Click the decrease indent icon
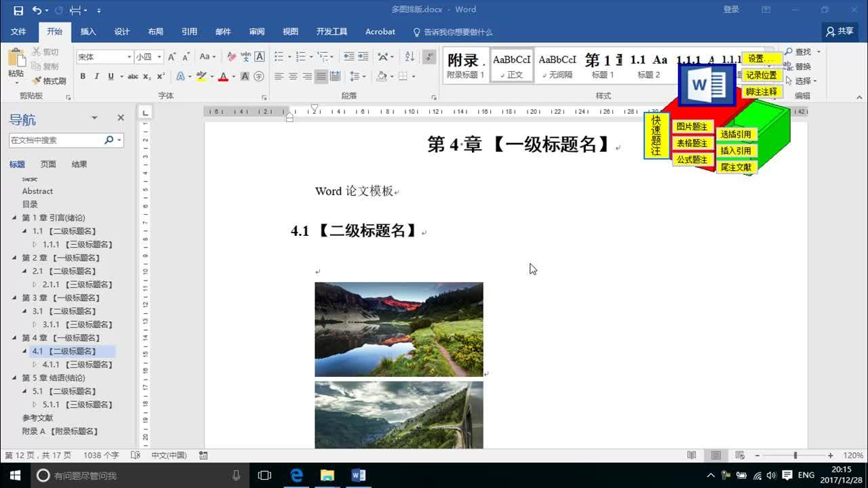Screen dimensions: 868x488 tap(349, 57)
